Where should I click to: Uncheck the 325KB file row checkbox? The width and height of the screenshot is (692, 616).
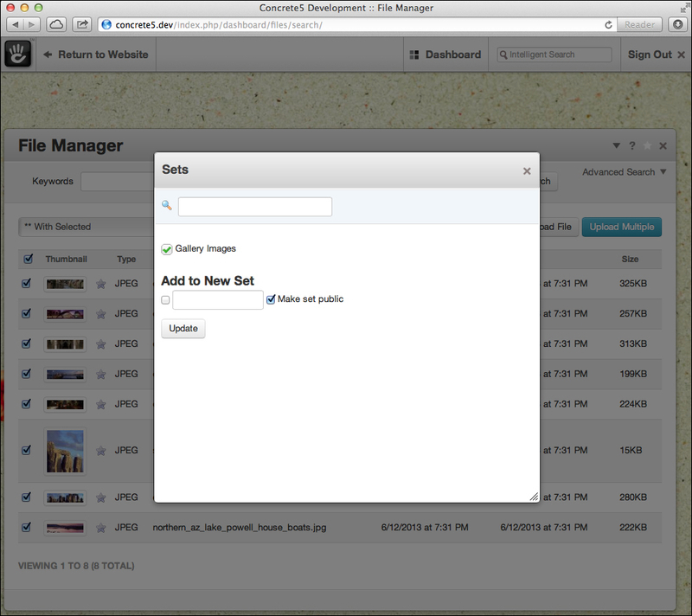[x=27, y=283]
